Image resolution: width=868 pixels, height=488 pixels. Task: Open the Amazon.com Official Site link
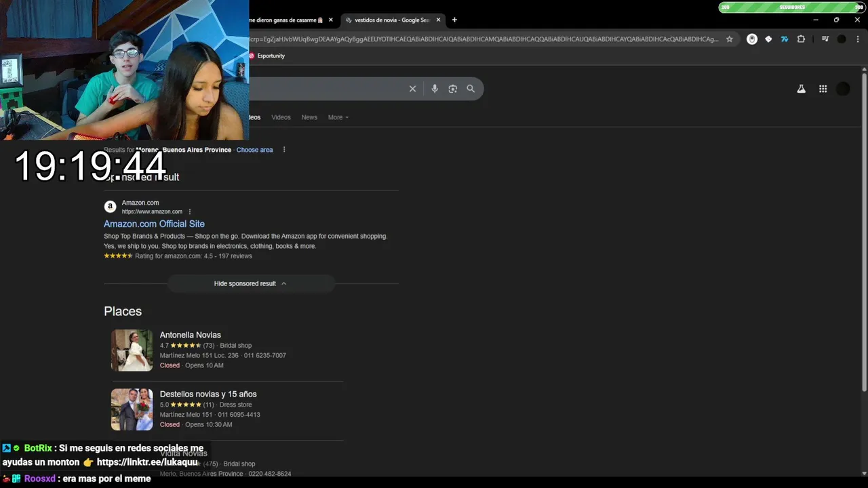pyautogui.click(x=154, y=224)
